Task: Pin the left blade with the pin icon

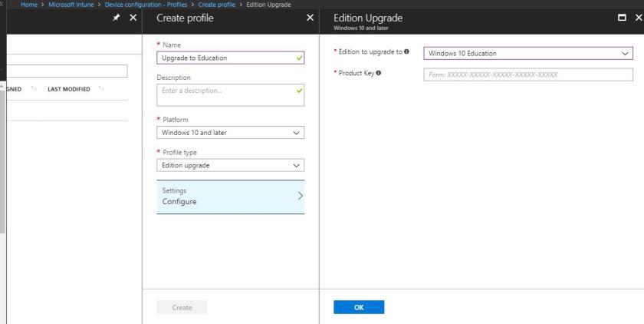Action: pyautogui.click(x=117, y=18)
